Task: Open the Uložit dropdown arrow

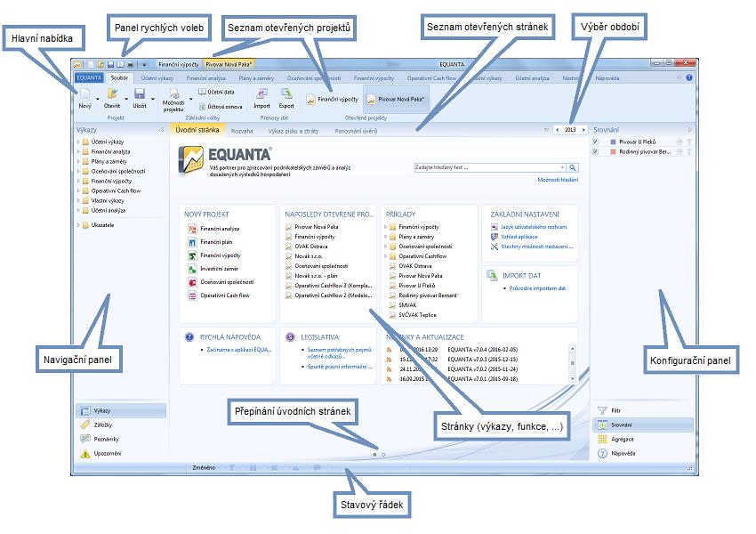Action: [153, 99]
